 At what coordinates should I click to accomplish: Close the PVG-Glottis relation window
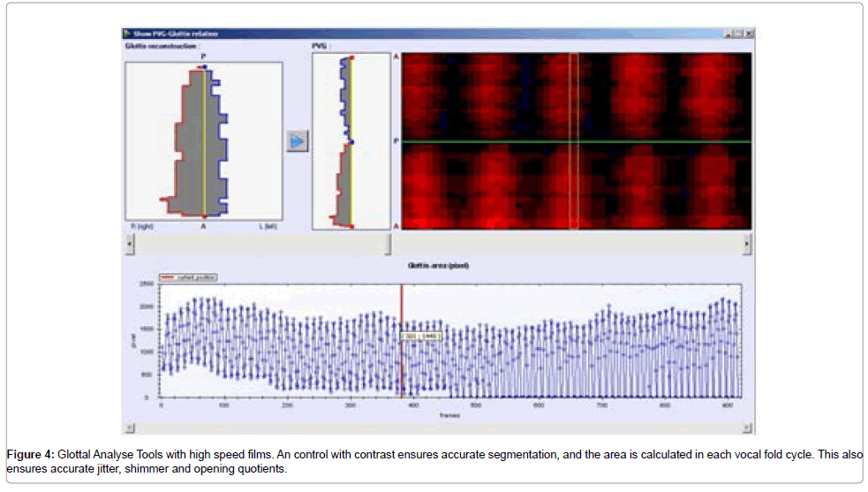(x=749, y=34)
